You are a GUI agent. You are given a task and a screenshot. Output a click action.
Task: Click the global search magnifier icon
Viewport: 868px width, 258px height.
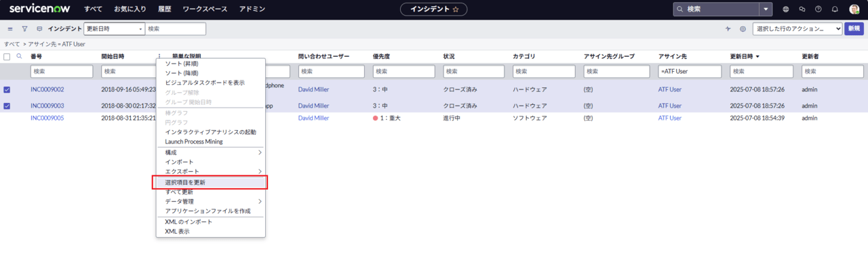(679, 9)
